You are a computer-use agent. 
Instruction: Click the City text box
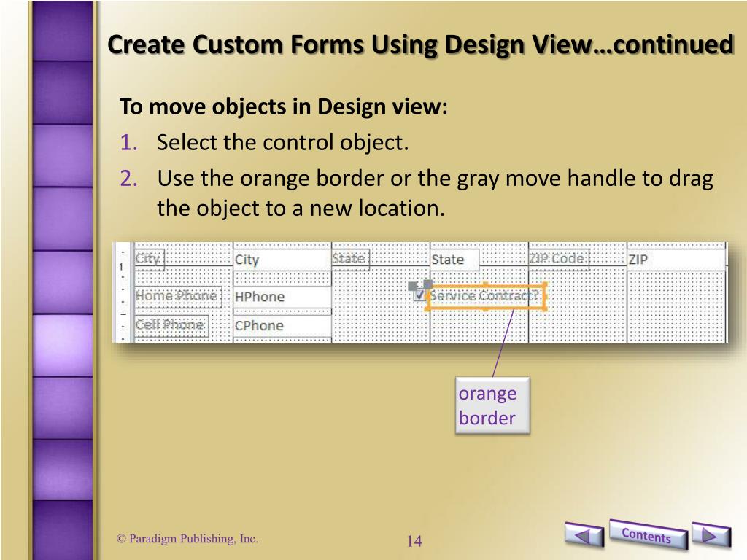[x=282, y=260]
